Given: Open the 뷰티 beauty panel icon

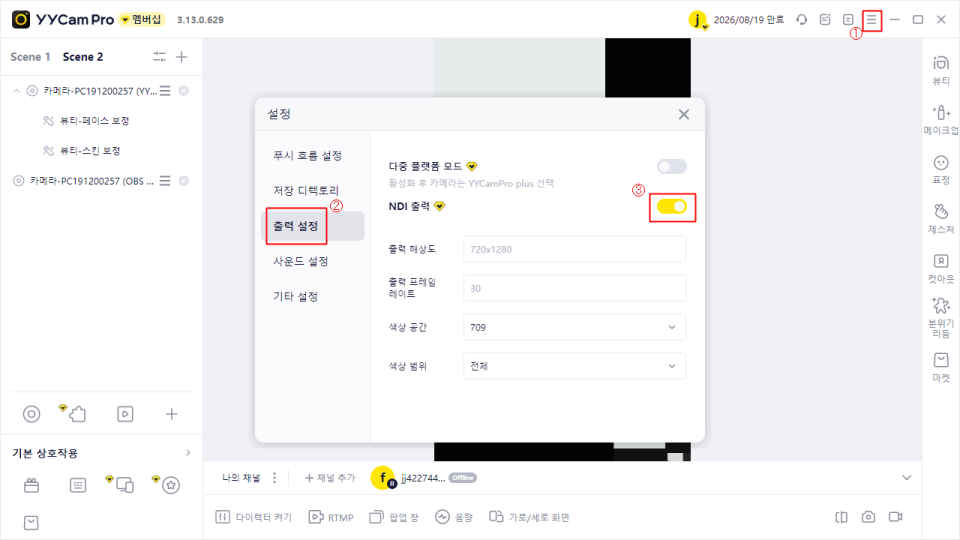Looking at the screenshot, I should tap(940, 70).
